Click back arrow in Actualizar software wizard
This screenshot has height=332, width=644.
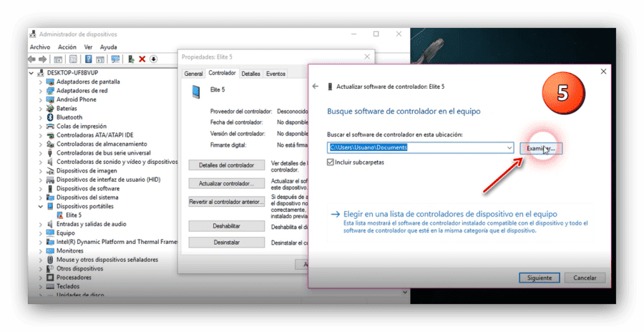coord(316,87)
